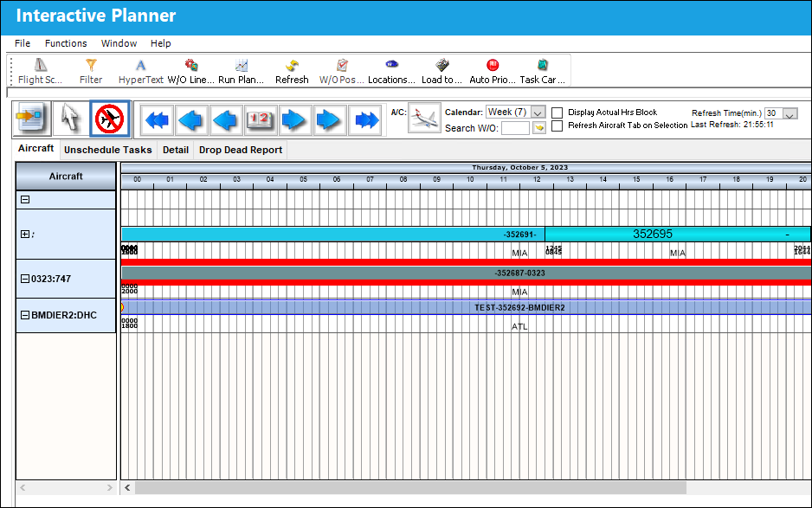Click the 12 hour column header
The image size is (812, 508).
click(x=537, y=179)
